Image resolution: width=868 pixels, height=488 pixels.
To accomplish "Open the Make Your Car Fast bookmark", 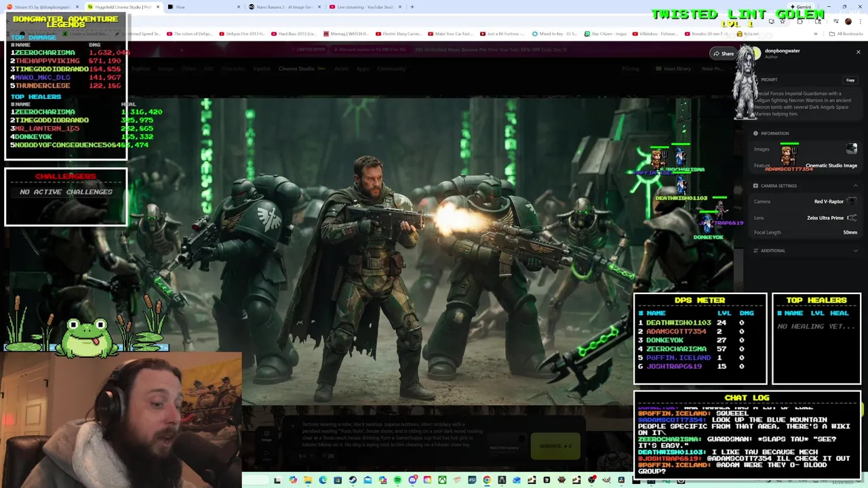I will (450, 34).
